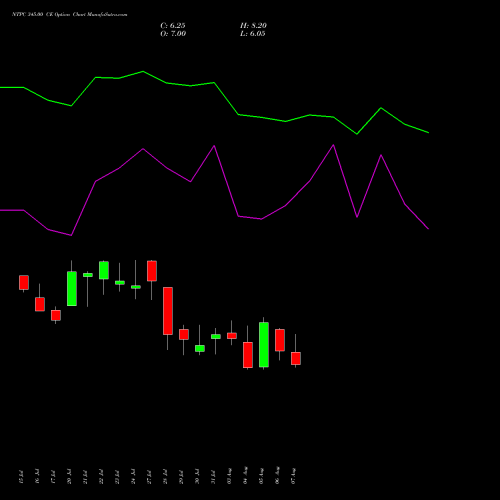Click the green candle above 22 Jul
The image size is (500, 500).
click(x=104, y=270)
